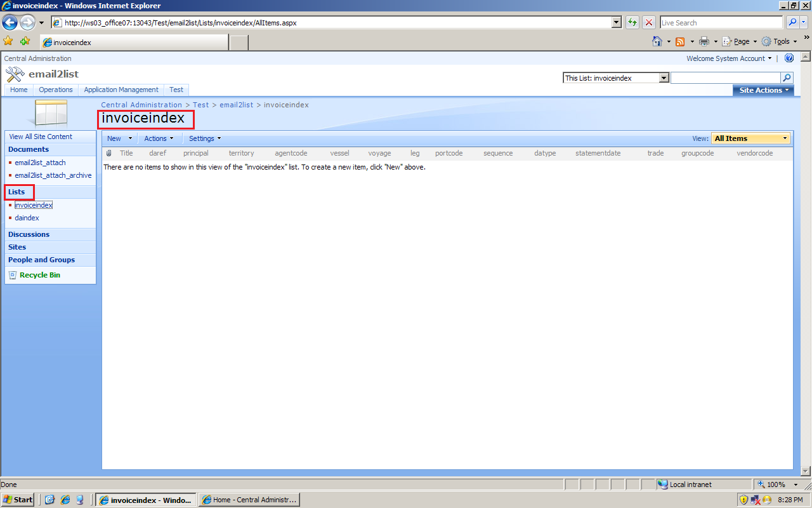Click View All Site Content link

tap(41, 137)
